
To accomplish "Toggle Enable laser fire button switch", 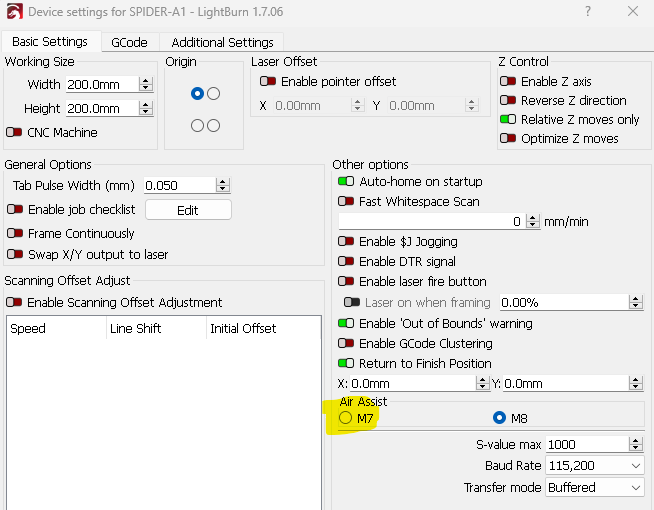I will [x=346, y=281].
